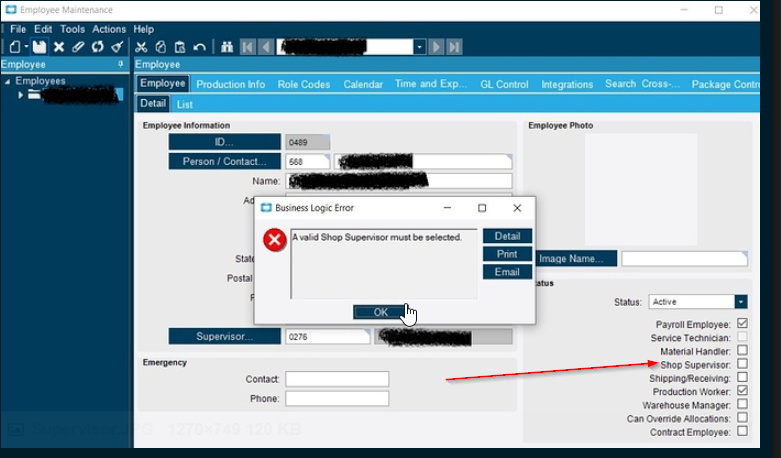The image size is (781, 458).
Task: Switch to the Integrations tab
Action: tap(567, 84)
